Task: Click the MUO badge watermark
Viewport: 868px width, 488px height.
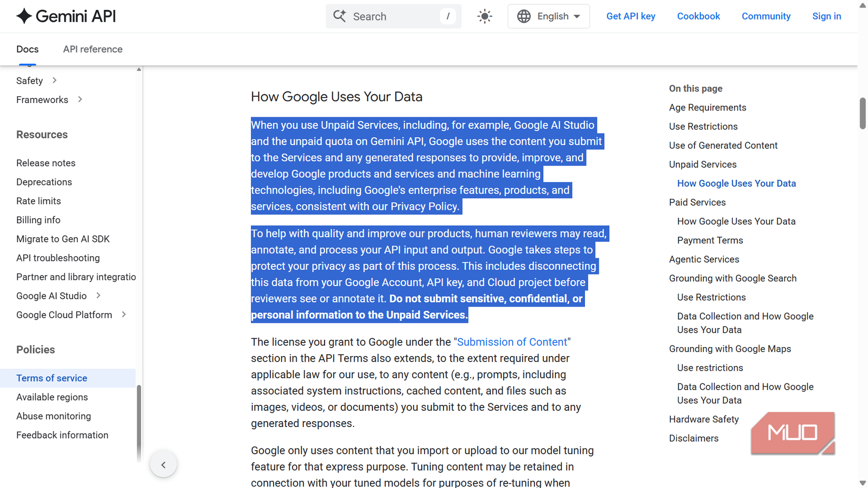Action: click(792, 432)
